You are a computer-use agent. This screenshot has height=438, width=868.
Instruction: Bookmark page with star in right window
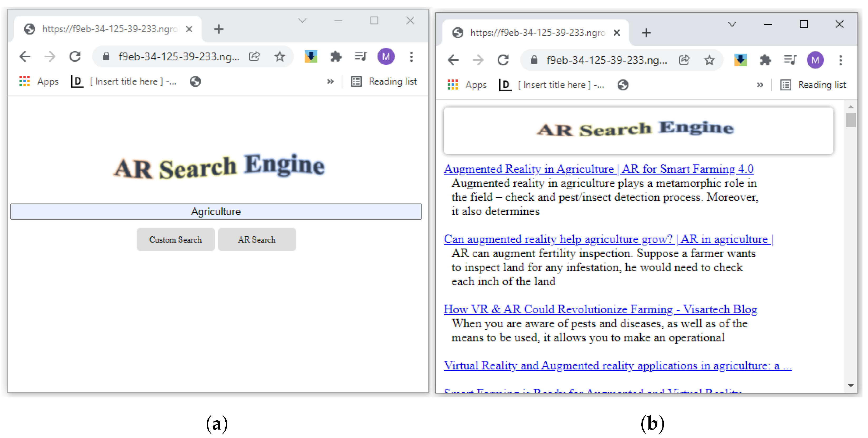click(709, 60)
